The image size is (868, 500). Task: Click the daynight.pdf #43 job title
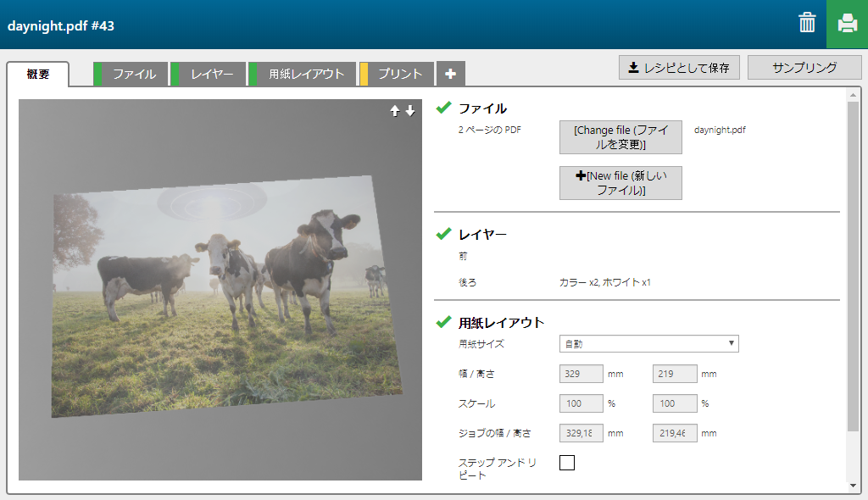pos(61,26)
